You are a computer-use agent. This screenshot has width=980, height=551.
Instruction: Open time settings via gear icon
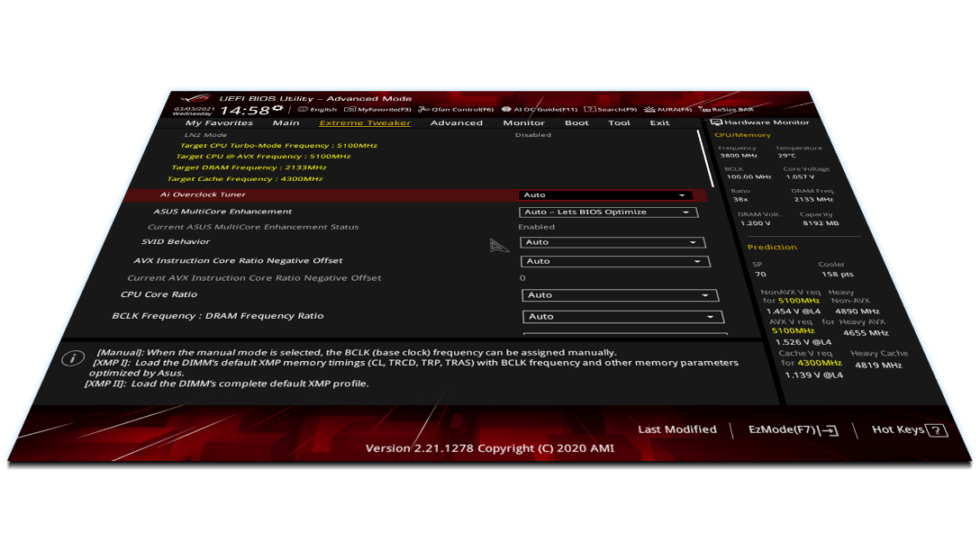(277, 109)
